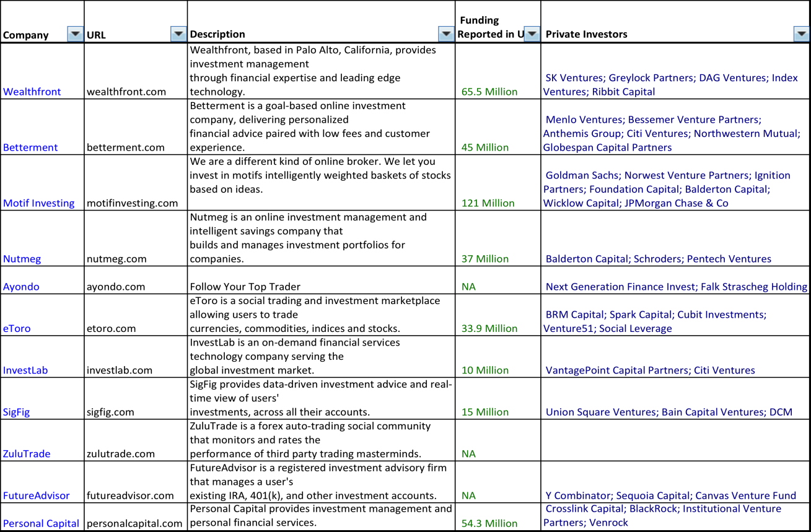Select the Y Combinator investors cell

point(670,495)
